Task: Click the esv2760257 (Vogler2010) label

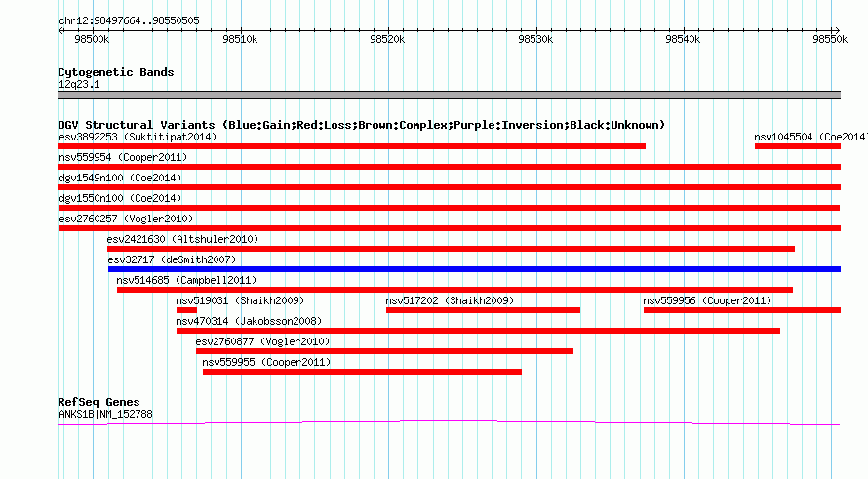Action: coord(126,219)
